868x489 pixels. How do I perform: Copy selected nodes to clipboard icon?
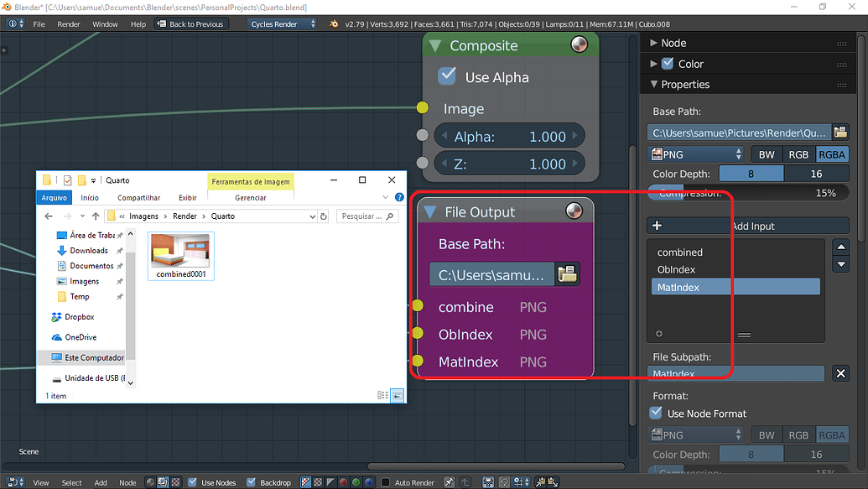point(540,482)
